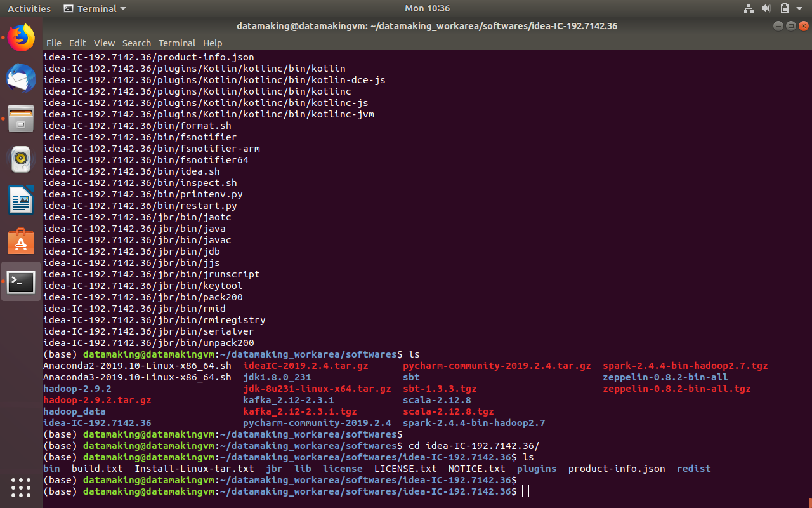
Task: Open Firefox from the dock
Action: (21, 38)
